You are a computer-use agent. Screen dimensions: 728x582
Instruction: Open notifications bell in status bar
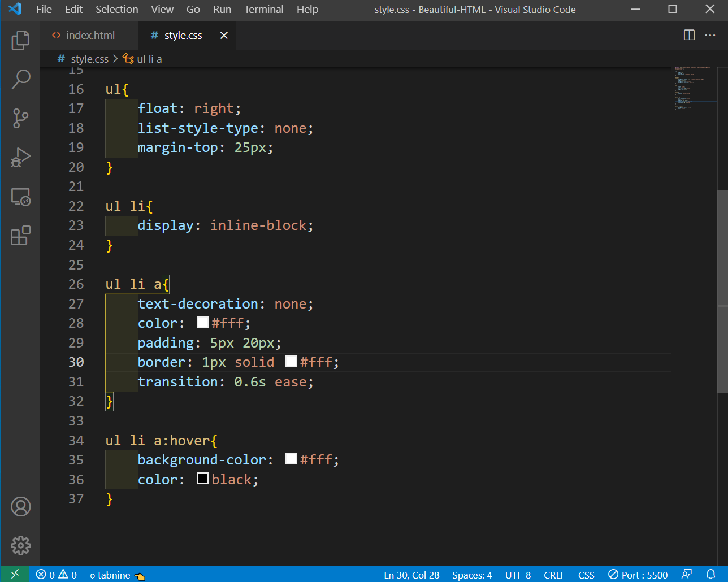click(711, 575)
